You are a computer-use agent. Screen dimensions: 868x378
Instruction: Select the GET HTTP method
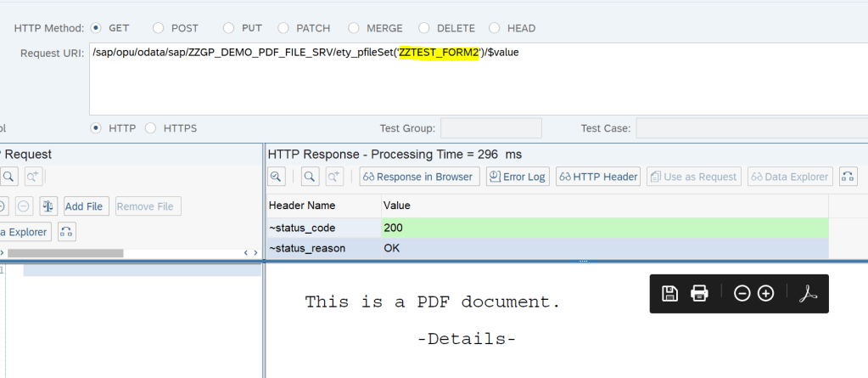tap(97, 28)
